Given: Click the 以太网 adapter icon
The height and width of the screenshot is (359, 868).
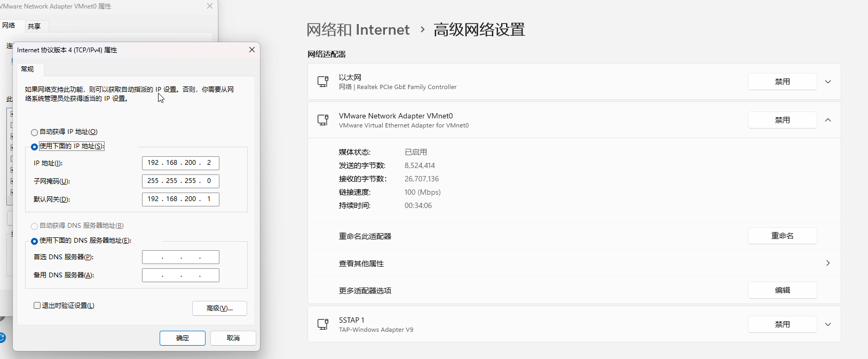Looking at the screenshot, I should [x=323, y=82].
